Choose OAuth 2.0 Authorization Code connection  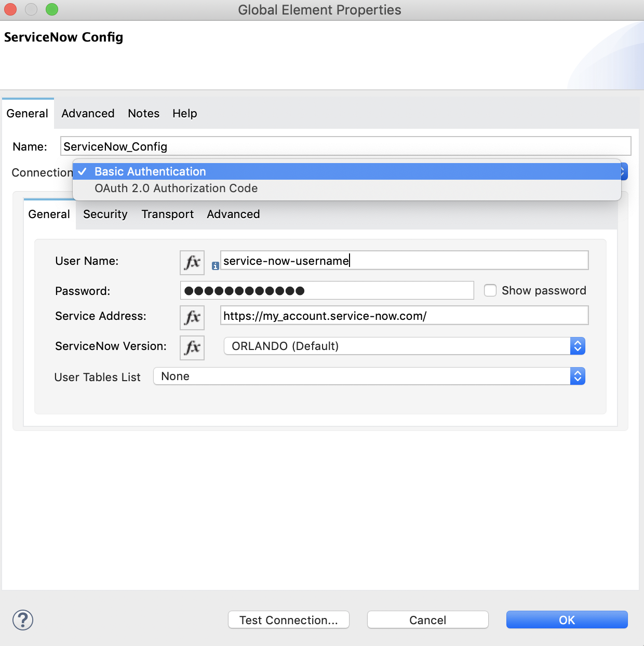pos(176,188)
